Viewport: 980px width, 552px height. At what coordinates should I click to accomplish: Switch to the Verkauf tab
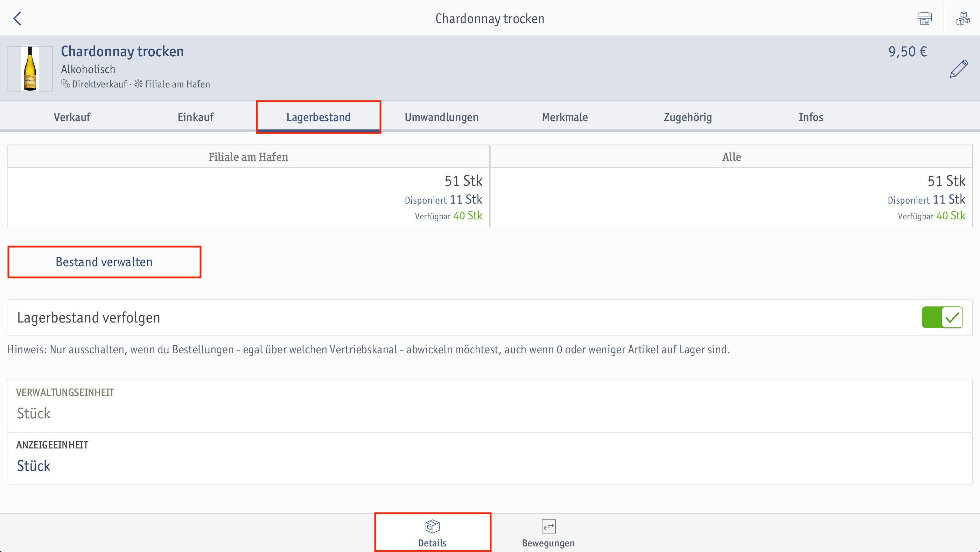pos(72,117)
